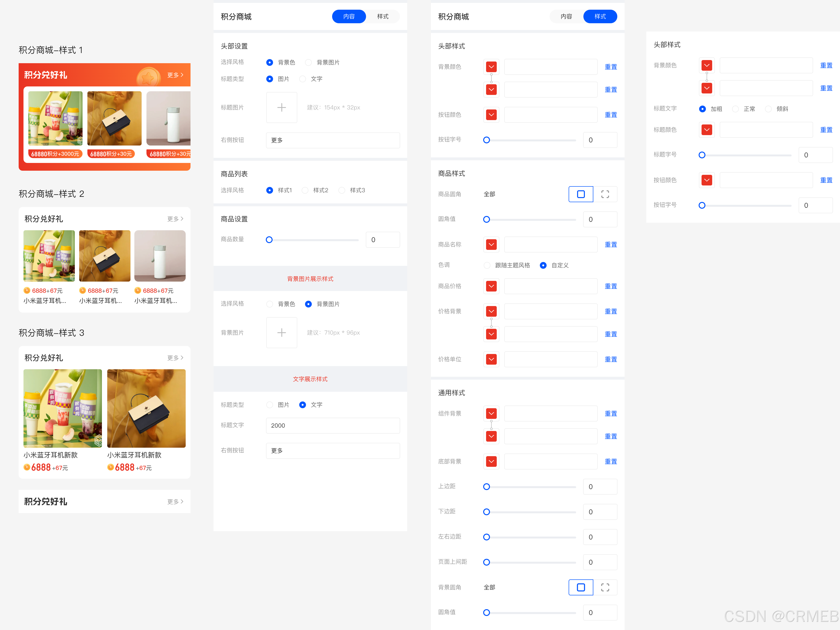Select full rounded corners icon for 背景圆角
Viewport: 840px width, 630px height.
click(x=581, y=587)
